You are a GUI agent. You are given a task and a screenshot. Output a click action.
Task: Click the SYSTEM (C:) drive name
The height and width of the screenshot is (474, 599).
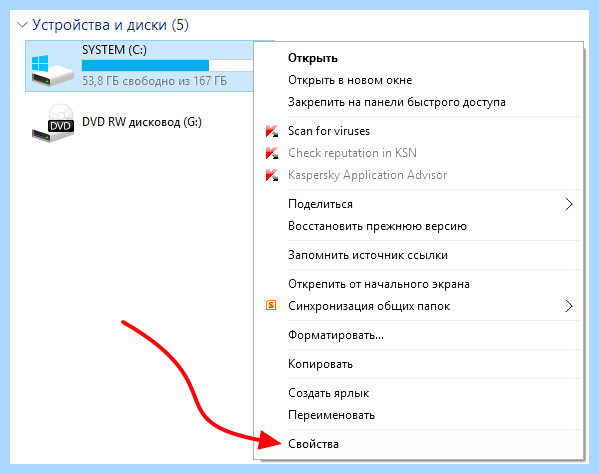114,50
